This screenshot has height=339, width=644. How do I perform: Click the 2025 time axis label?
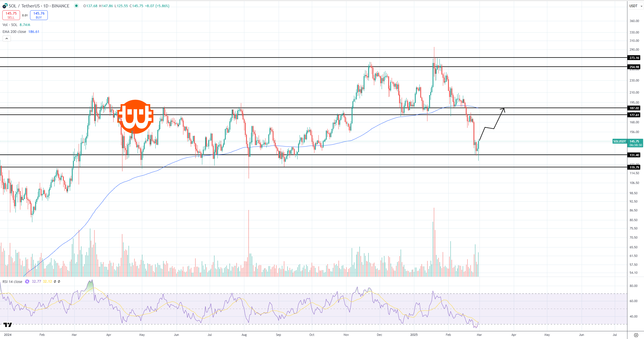click(x=414, y=335)
